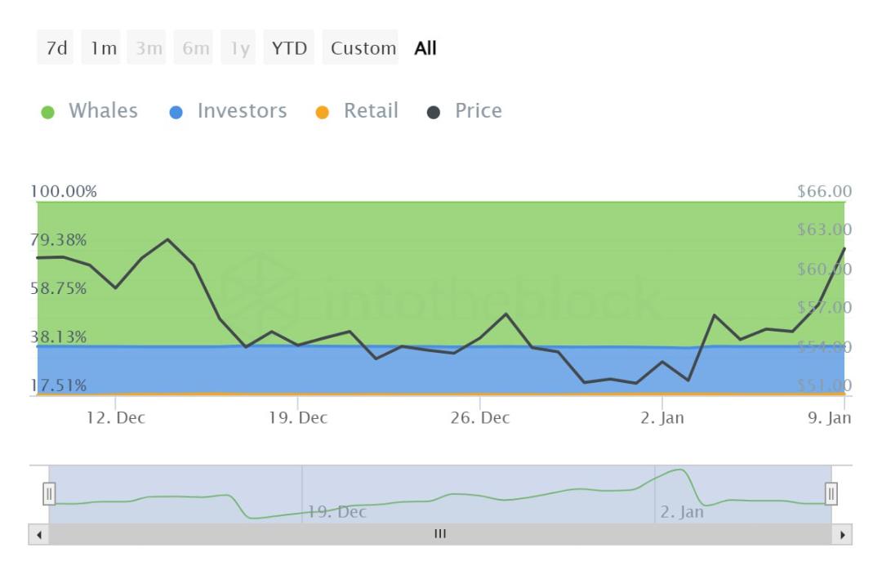Click the green Whales legend dot
Screen dimensions: 882x588
point(47,113)
